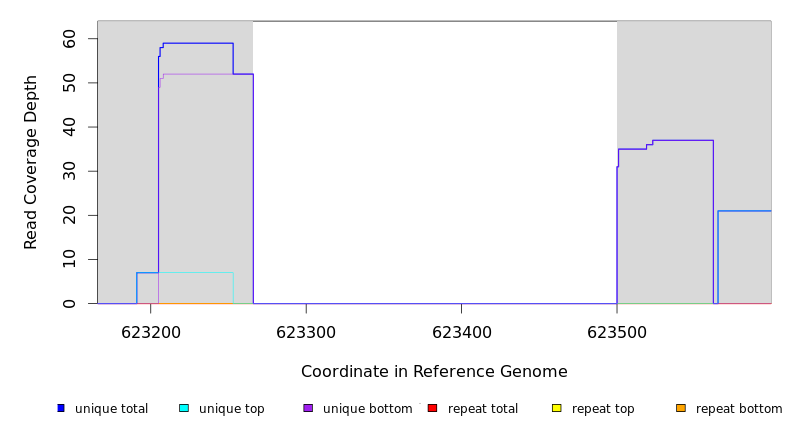The height and width of the screenshot is (432, 792).
Task: Click the orange repeat bottom legend swatch
Action: (x=681, y=408)
